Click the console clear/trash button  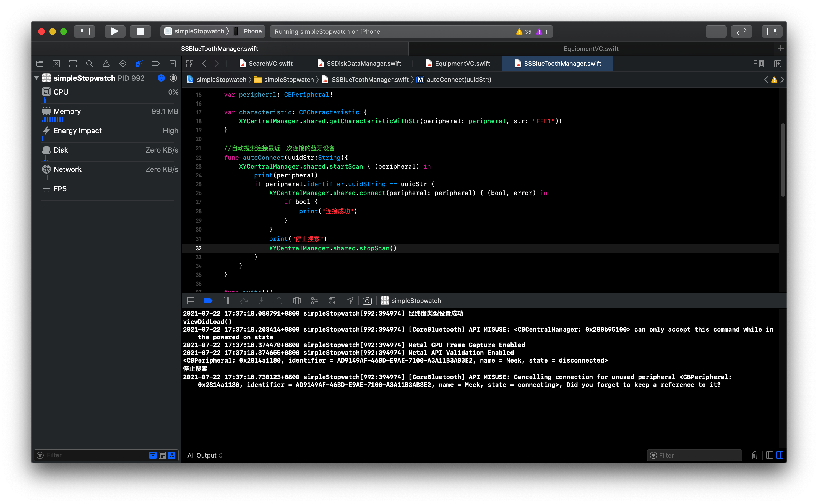[755, 455]
